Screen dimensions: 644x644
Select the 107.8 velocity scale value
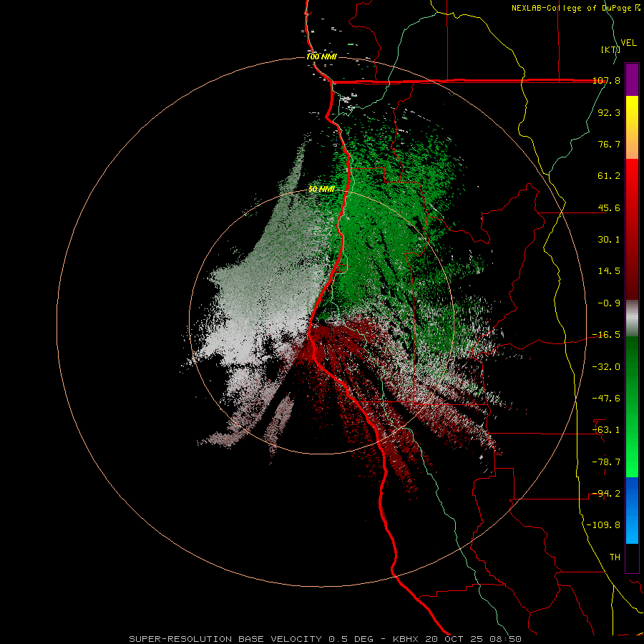[606, 81]
